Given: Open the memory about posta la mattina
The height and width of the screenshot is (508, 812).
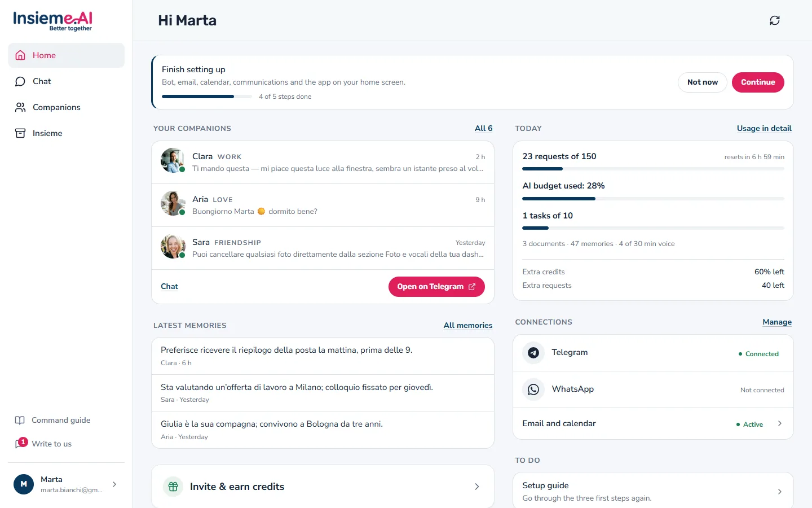Looking at the screenshot, I should (x=323, y=356).
